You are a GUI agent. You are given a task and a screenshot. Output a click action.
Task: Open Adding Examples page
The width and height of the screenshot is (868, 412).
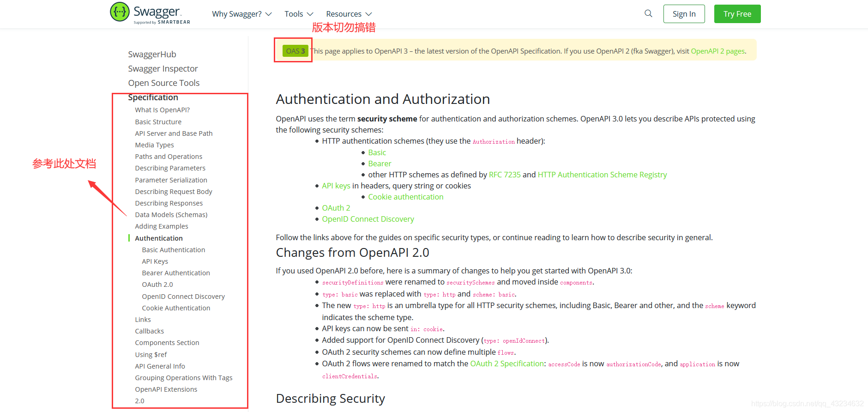coord(162,226)
